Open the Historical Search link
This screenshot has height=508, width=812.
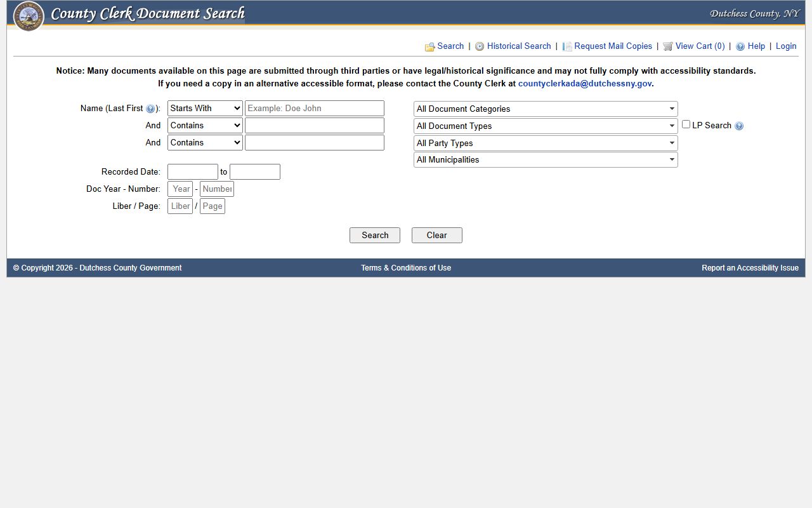519,46
